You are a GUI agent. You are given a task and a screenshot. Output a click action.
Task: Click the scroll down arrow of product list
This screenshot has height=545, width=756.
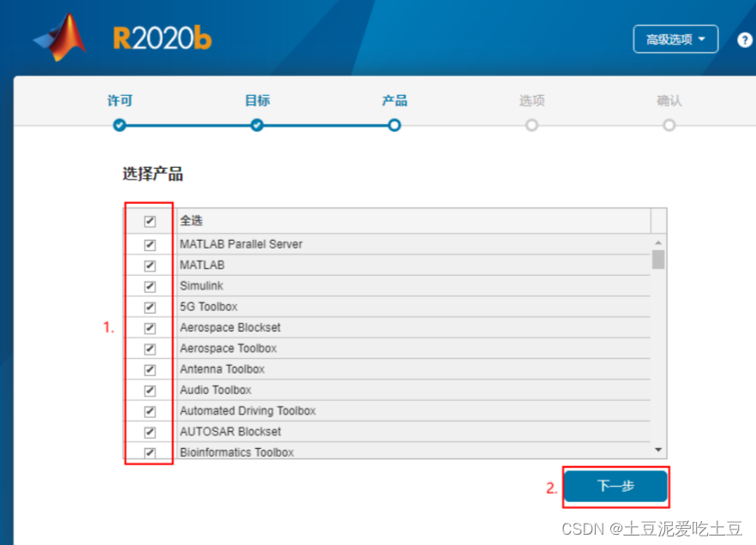click(658, 450)
